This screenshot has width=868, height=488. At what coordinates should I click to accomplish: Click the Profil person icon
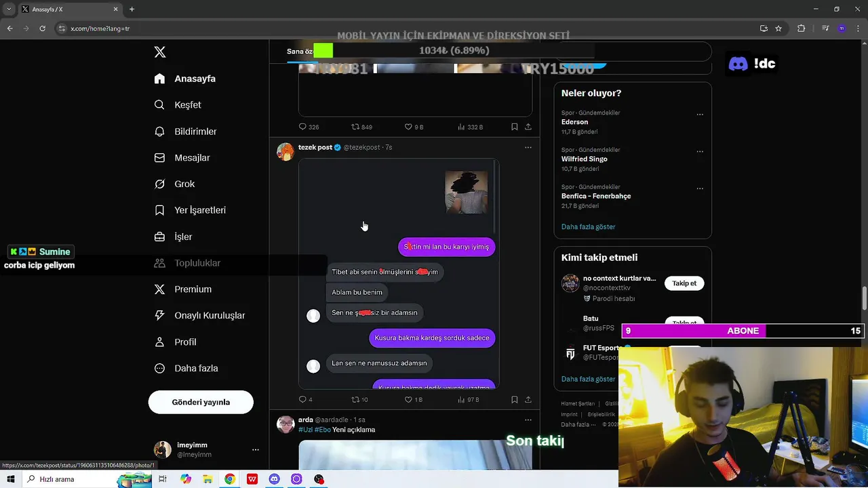(x=159, y=342)
